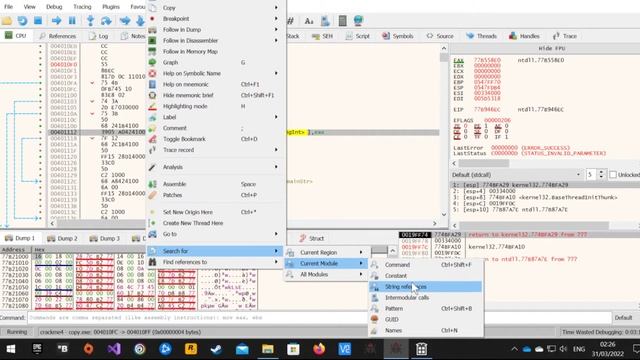Image resolution: width=640 pixels, height=360 pixels.
Task: Click the Step Into toolbar icon
Action: [90, 20]
